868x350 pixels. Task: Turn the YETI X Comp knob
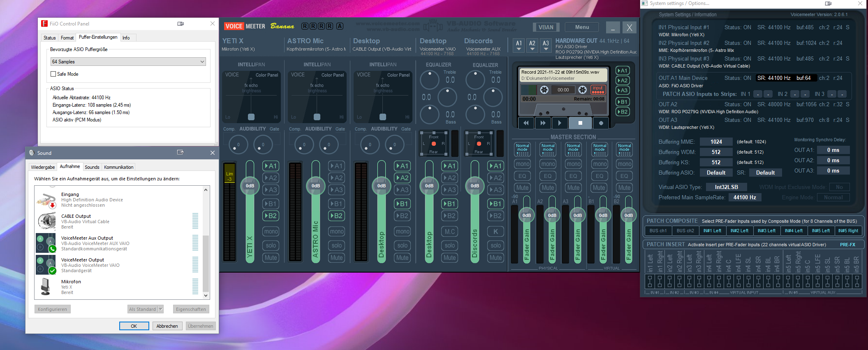click(x=238, y=145)
